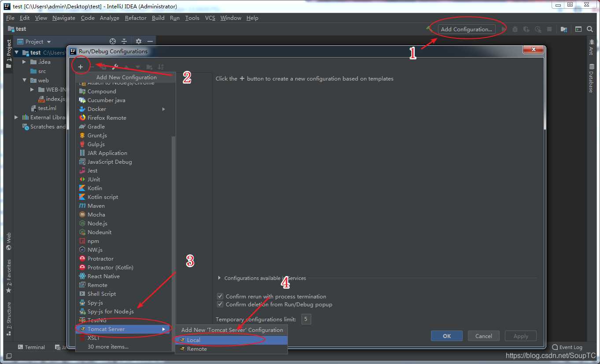Screen dimensions: 600x364
Task: Open the Terminal tool window
Action: point(31,347)
